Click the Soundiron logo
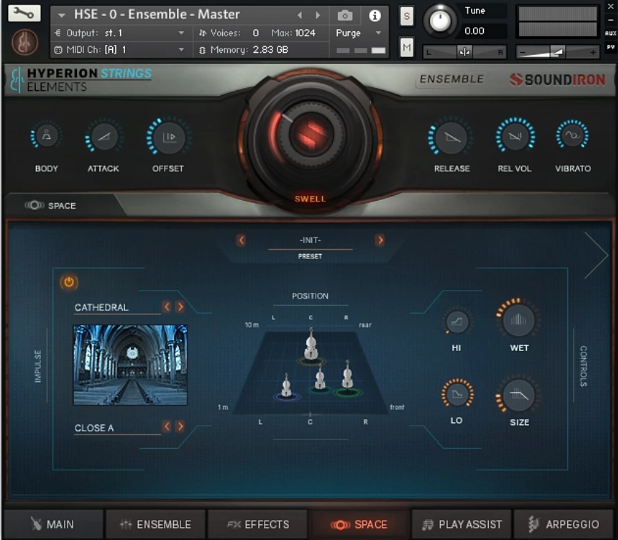This screenshot has width=618, height=540. tap(557, 80)
